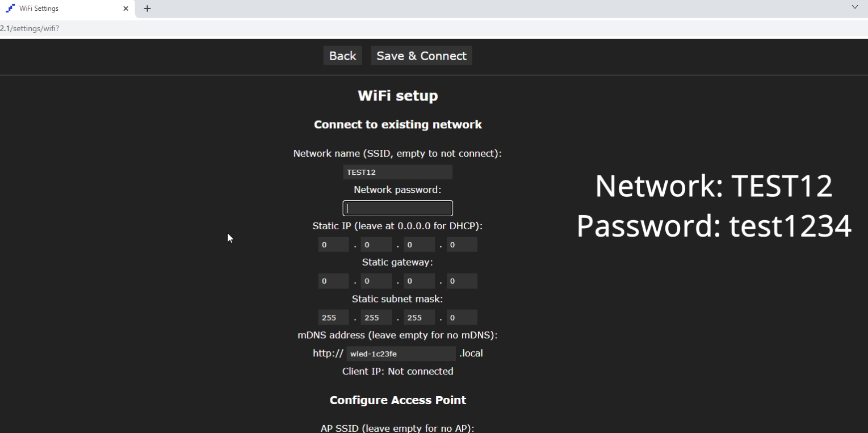Focus the Network password input box
Image resolution: width=868 pixels, height=433 pixels.
tap(397, 208)
